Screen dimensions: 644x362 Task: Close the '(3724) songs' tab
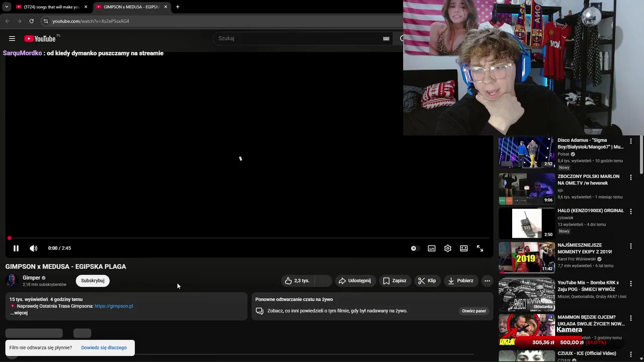coord(86,7)
